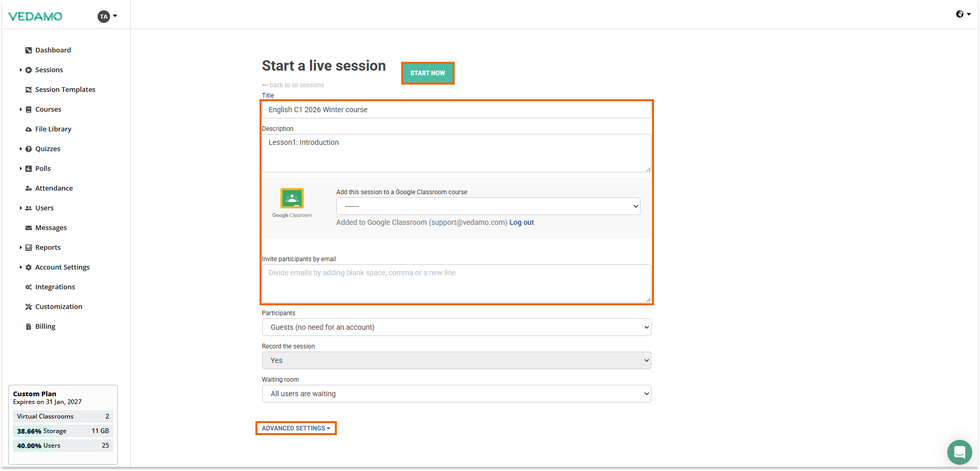
Task: Click the File Library cloud icon
Action: 29,129
